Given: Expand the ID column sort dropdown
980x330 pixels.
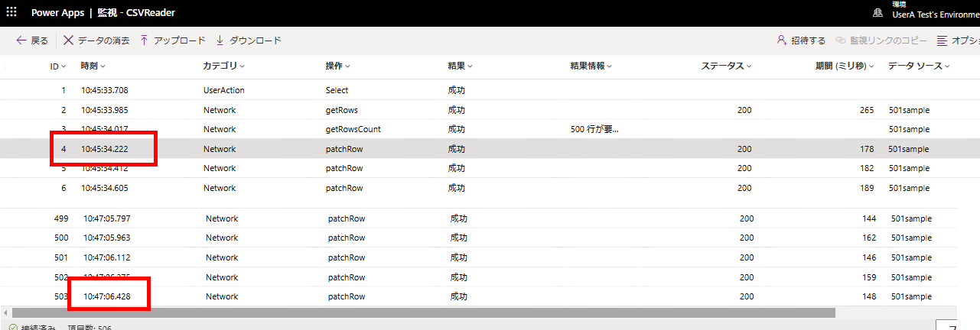Looking at the screenshot, I should [63, 66].
